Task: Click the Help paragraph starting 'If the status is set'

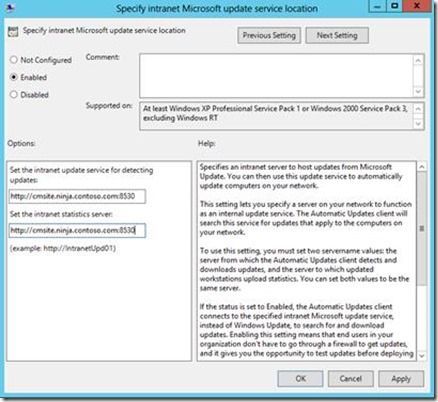Action: (x=307, y=330)
